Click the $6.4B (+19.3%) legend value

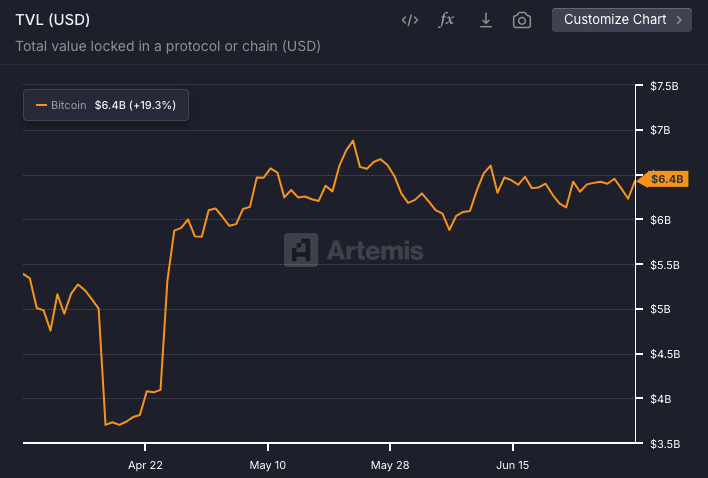click(x=135, y=105)
